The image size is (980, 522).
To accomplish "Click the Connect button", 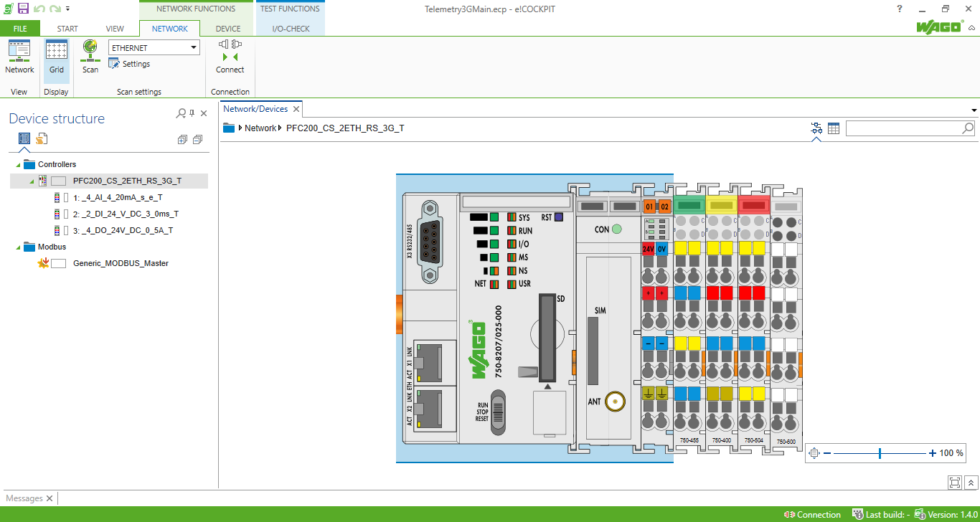I will [x=230, y=57].
